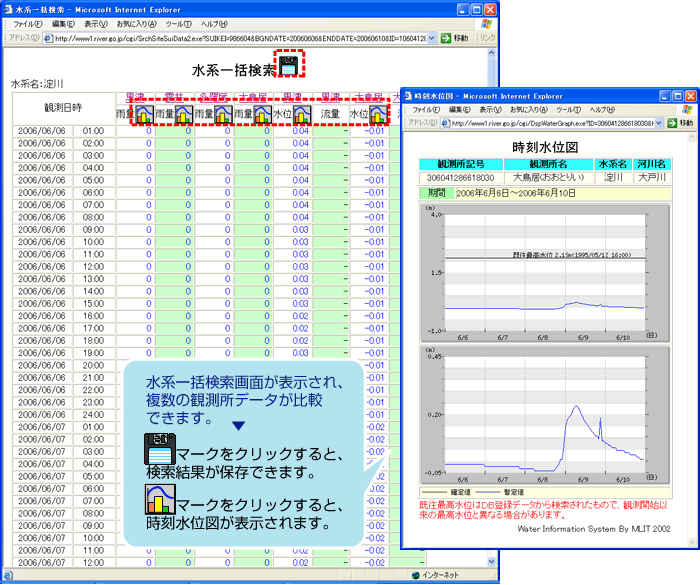
Task: Open graph icon in 水位 column right of 流量
Action: point(379,115)
